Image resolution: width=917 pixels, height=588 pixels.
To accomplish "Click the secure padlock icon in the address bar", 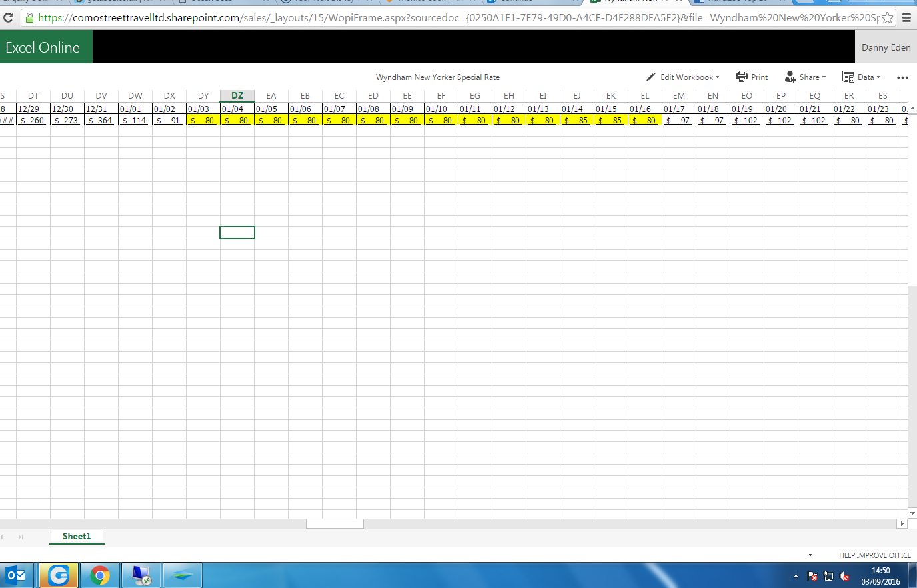I will 29,18.
